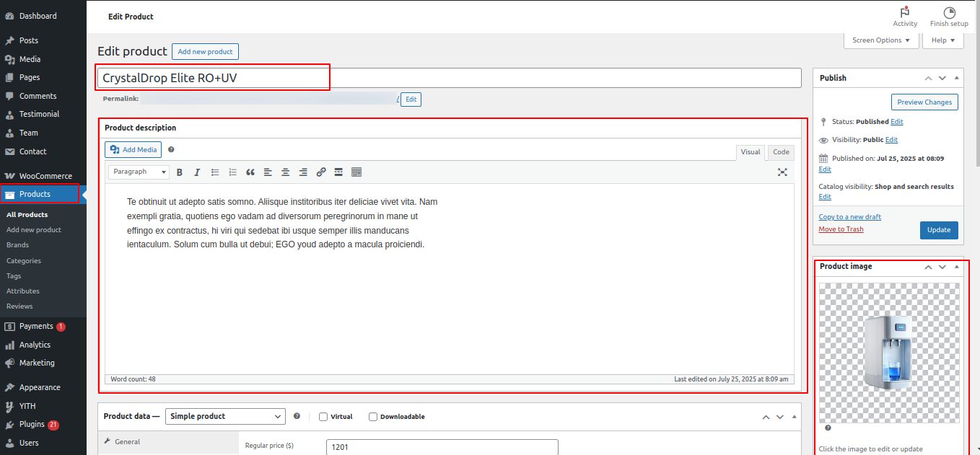Open the Activity panel
This screenshot has width=980, height=455.
pos(905,17)
